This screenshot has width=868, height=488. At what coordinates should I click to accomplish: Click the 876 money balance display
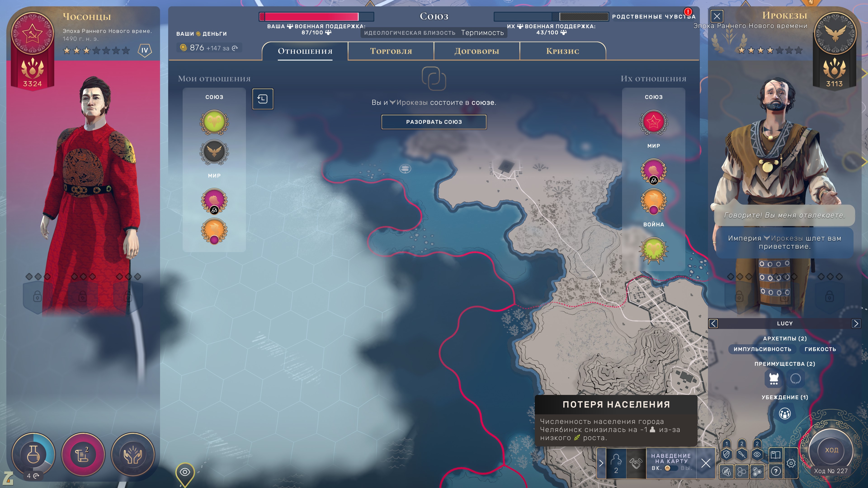tap(209, 48)
